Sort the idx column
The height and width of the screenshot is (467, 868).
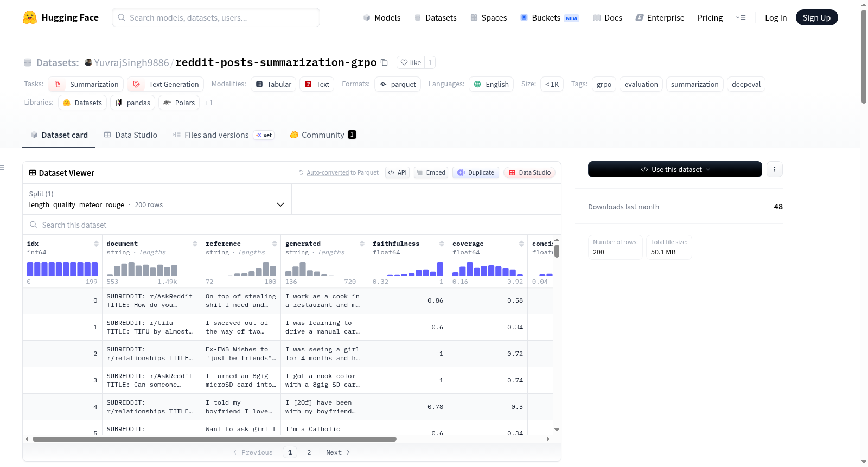coord(96,244)
